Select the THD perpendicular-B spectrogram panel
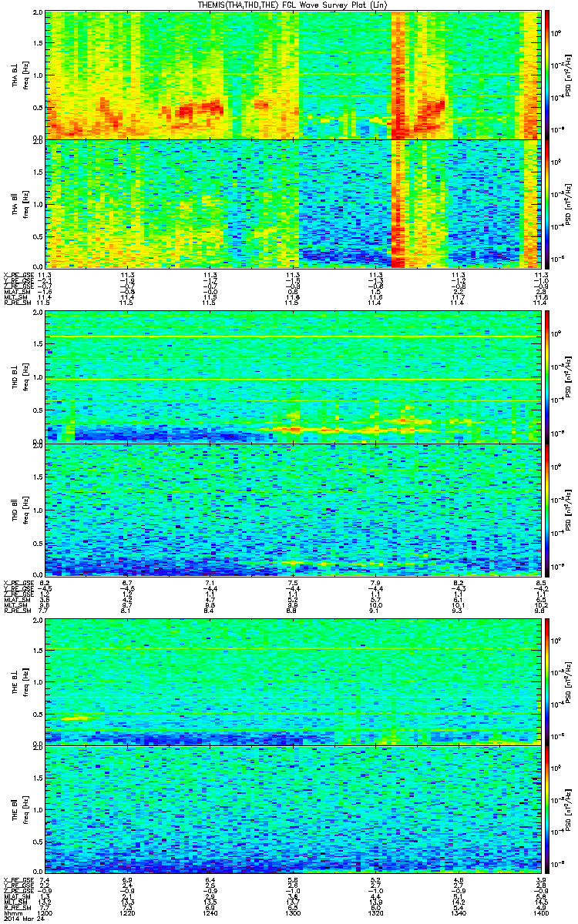This screenshot has width=578, height=924. (293, 377)
